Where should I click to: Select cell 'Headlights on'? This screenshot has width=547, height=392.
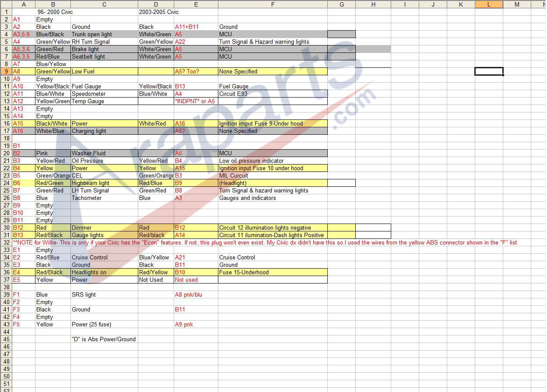coord(104,272)
